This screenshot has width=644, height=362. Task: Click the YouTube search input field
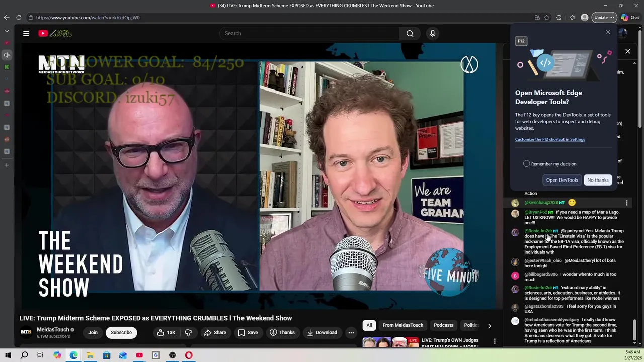click(309, 33)
